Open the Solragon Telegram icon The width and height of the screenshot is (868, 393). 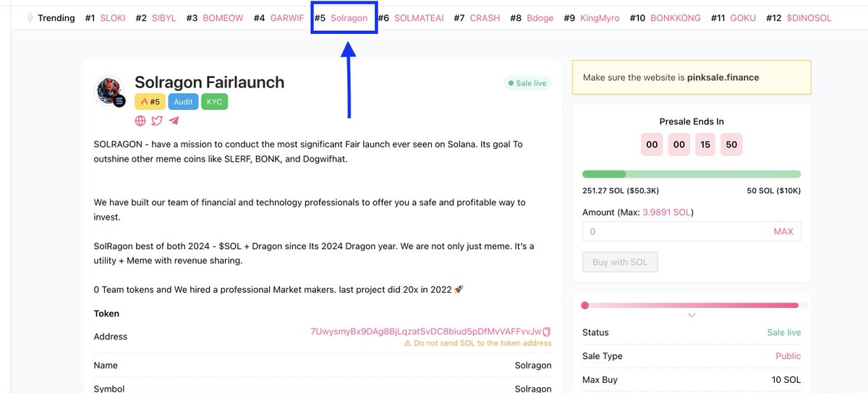tap(174, 121)
